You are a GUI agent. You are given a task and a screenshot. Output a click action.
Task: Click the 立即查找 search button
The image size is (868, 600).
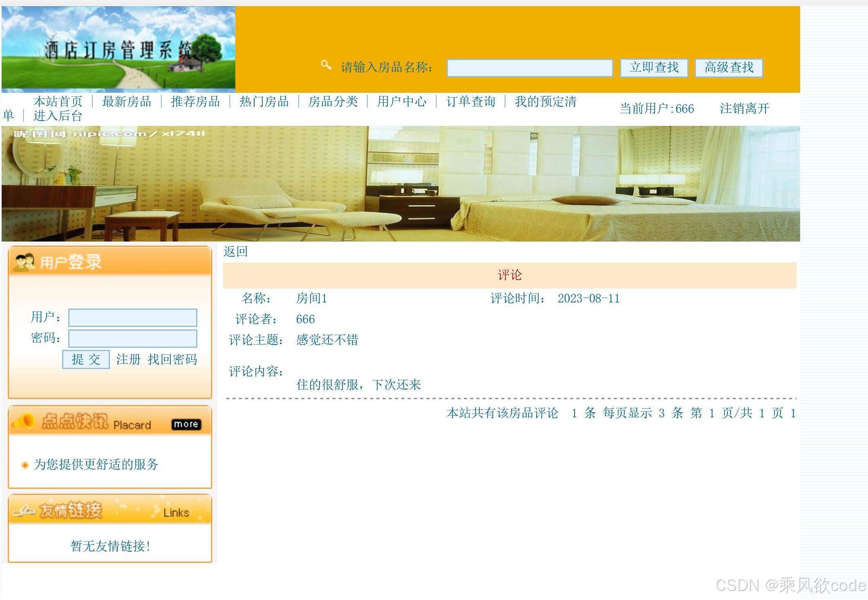pos(653,67)
